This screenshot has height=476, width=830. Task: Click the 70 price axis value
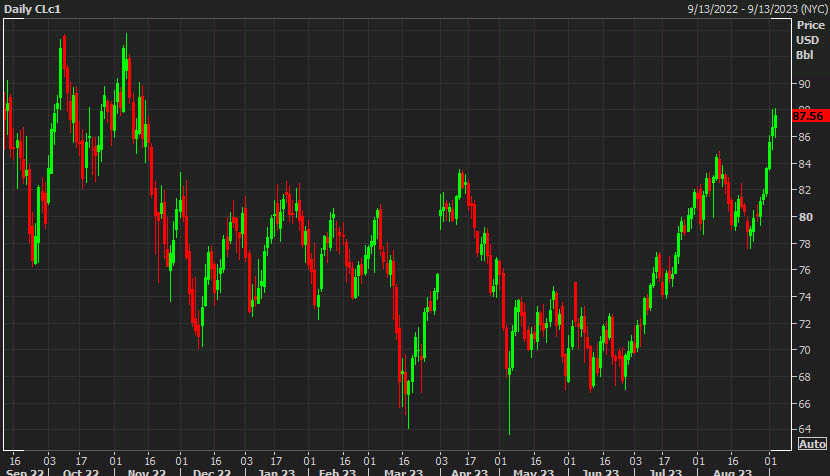coord(805,350)
